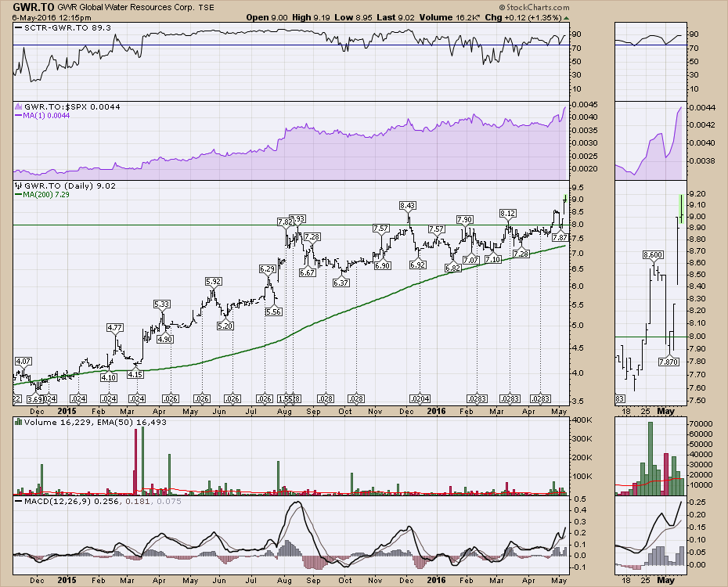Screen dimensions: 728x587
Task: Click the 4.90 price low label
Action: pyautogui.click(x=165, y=339)
